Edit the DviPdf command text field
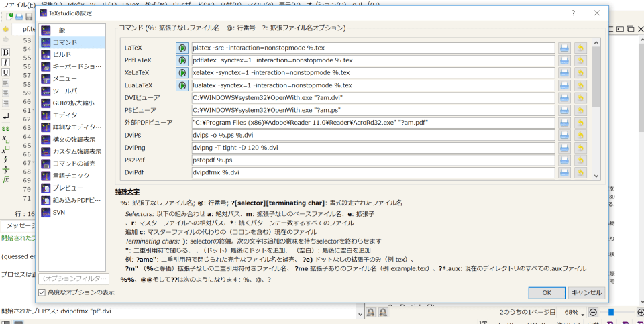Viewport: 644px width, 324px height. point(373,172)
